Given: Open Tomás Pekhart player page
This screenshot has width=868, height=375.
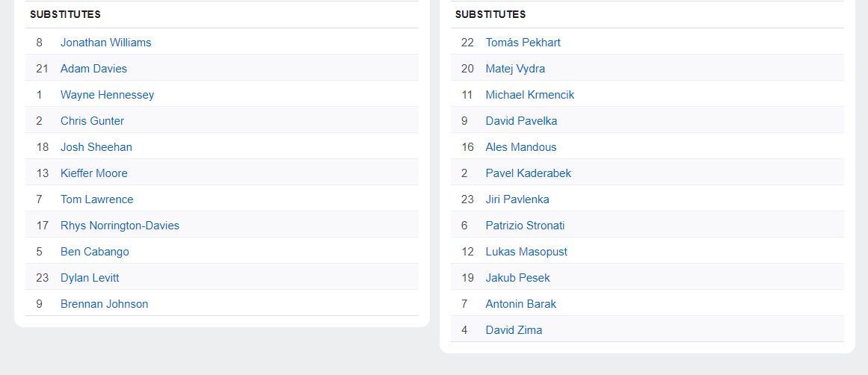Looking at the screenshot, I should [523, 43].
